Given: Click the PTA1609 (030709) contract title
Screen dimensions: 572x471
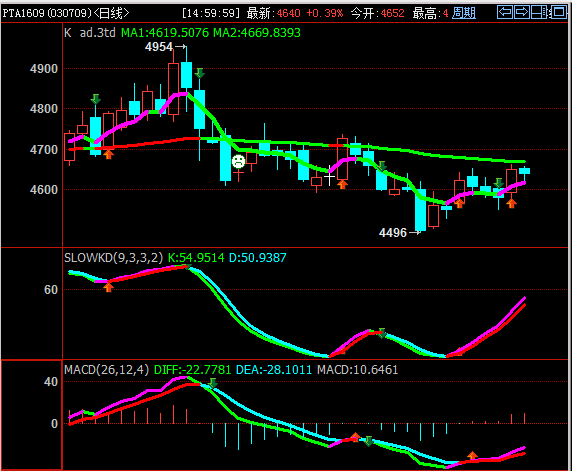Looking at the screenshot, I should point(47,13).
